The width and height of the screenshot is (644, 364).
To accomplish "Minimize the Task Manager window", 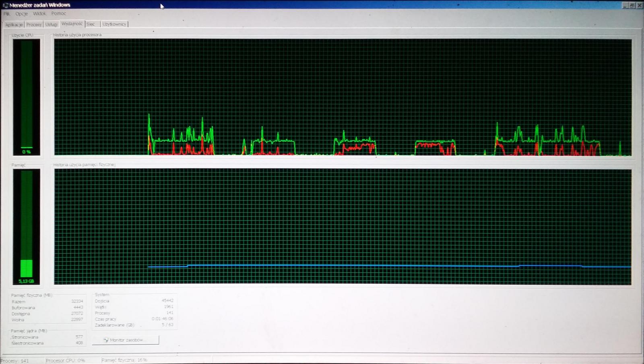I will (625, 5).
